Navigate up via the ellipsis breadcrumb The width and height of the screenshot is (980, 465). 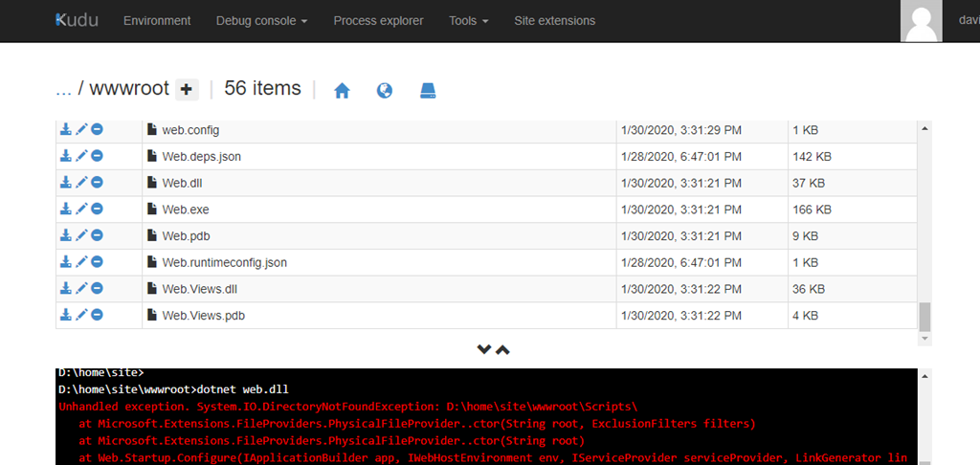point(63,89)
